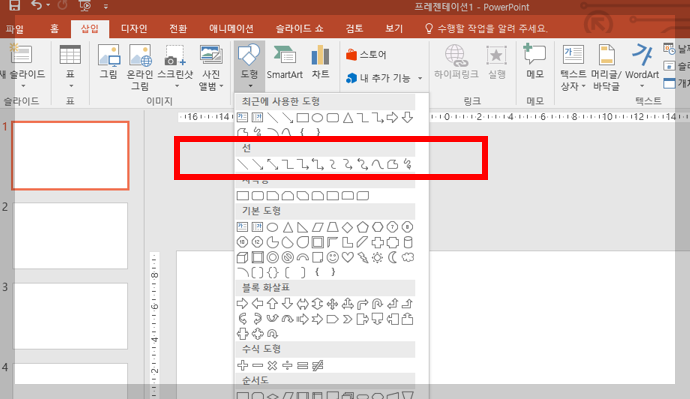Switch to the 애니메이션 tab

tap(231, 29)
